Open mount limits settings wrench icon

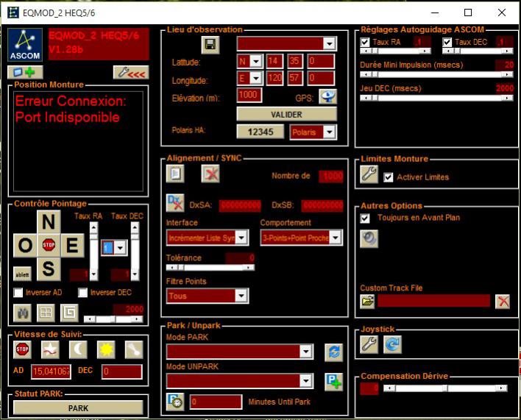tap(369, 174)
